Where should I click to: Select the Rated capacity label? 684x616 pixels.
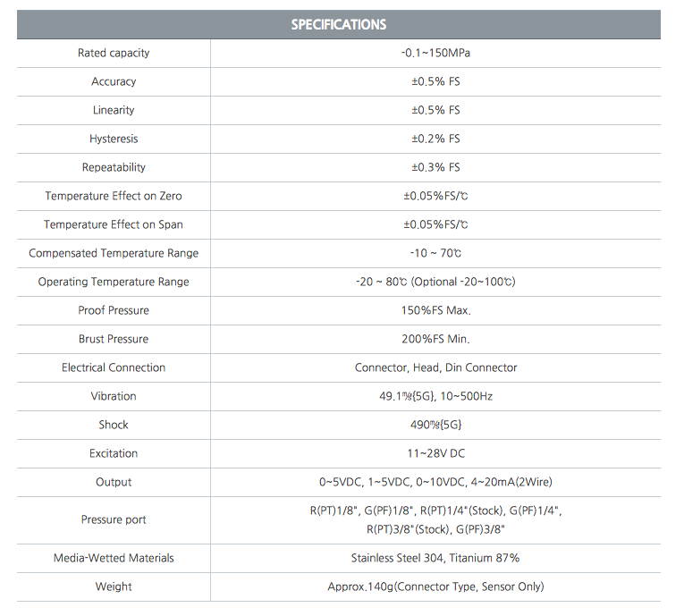[114, 53]
